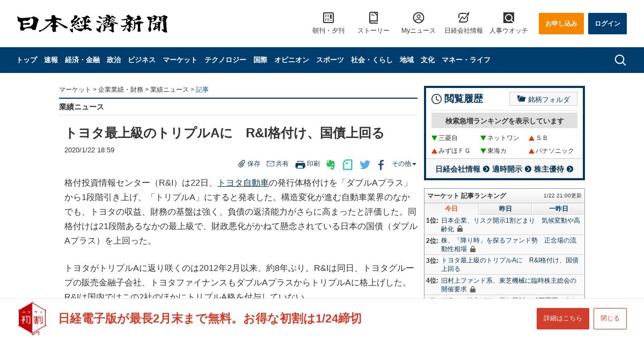The height and width of the screenshot is (338, 644).
Task: Click the お申し込み subscribe button
Action: tap(561, 24)
